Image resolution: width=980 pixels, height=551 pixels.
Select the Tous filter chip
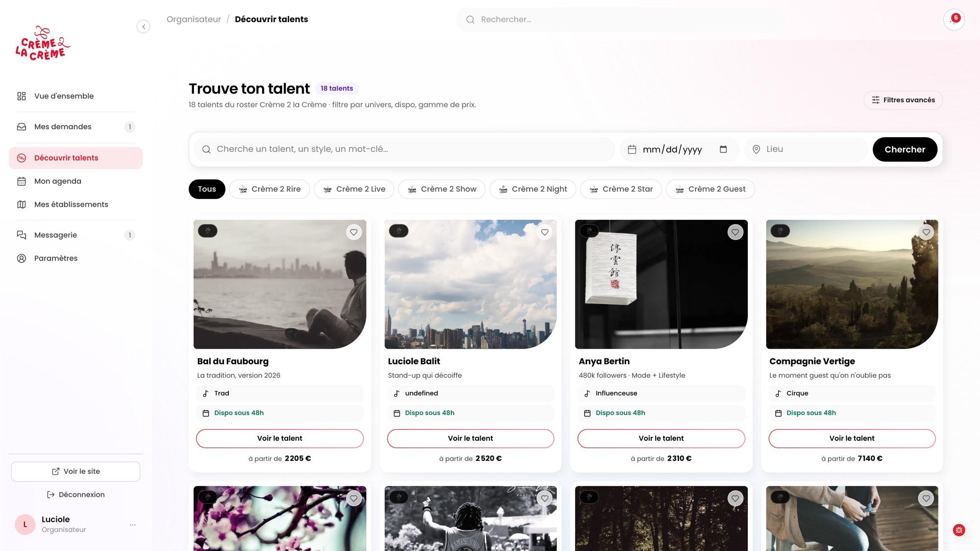207,189
